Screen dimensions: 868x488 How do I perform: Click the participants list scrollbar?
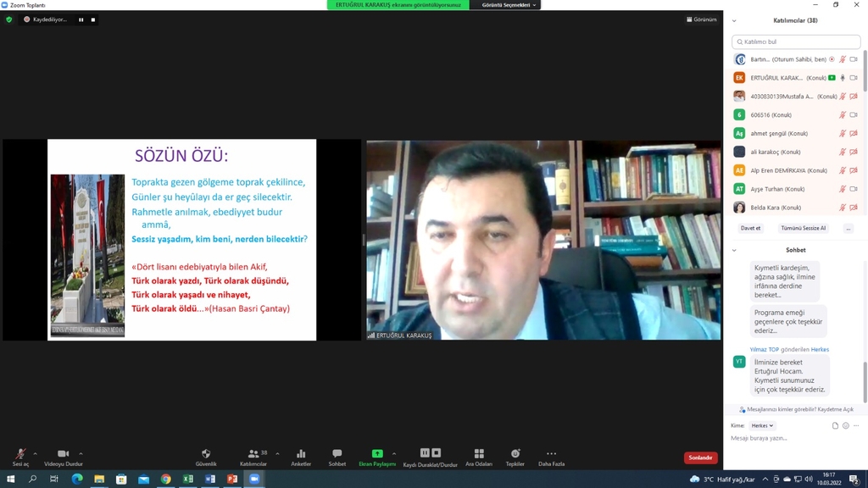point(865,72)
